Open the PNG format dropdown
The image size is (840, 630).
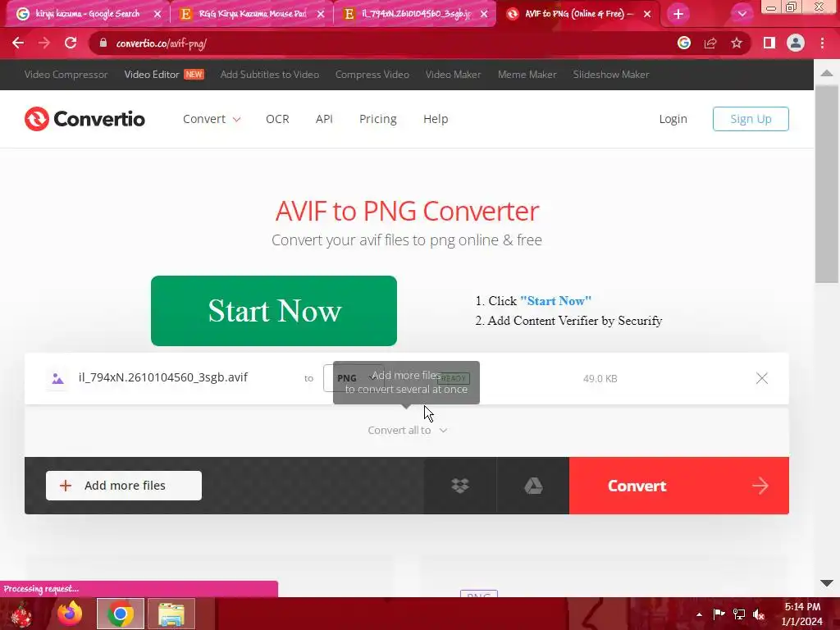[354, 378]
